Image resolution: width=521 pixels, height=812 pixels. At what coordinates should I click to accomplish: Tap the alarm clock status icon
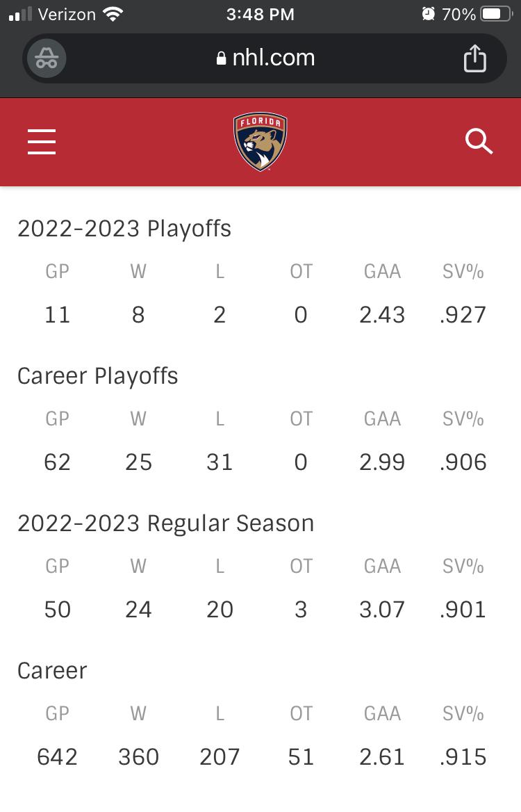point(429,14)
